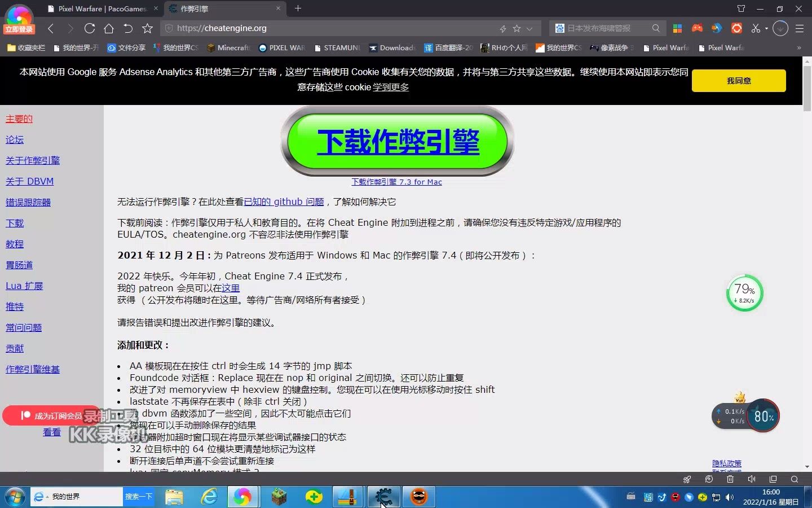Launch Cheat Engine from the taskbar
The height and width of the screenshot is (508, 812).
[383, 497]
